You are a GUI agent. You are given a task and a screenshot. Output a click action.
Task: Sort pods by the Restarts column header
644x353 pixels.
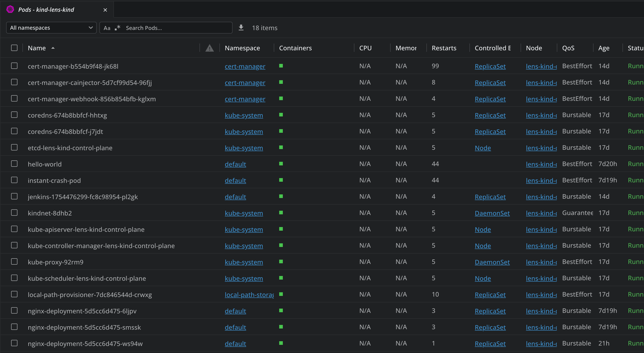(x=444, y=48)
